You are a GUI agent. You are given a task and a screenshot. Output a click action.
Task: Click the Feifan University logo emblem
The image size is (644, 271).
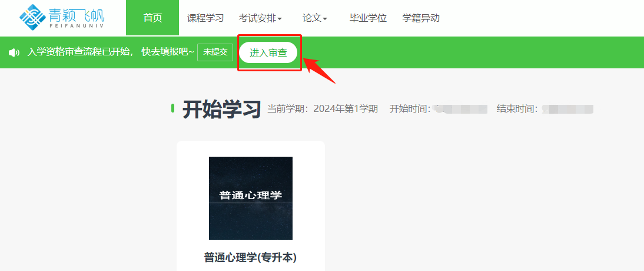coord(34,17)
